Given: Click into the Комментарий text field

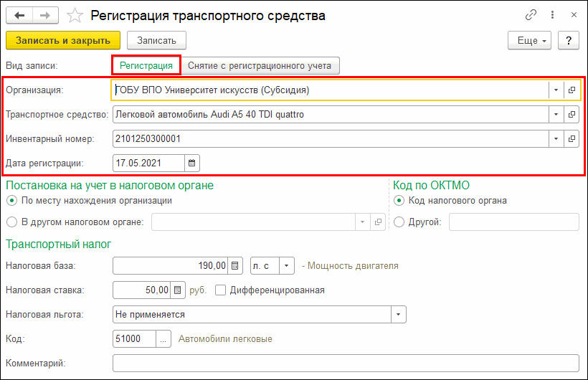Looking at the screenshot, I should pos(346,364).
